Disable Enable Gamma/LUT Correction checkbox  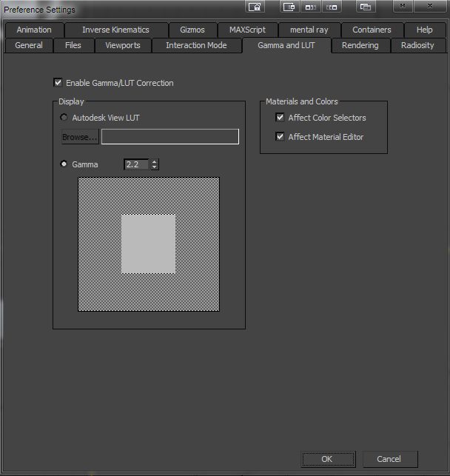pos(58,83)
